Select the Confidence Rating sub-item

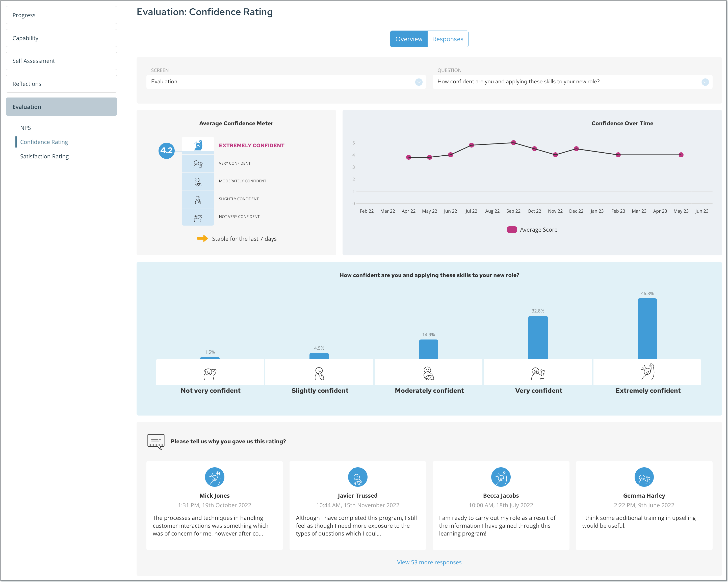44,142
